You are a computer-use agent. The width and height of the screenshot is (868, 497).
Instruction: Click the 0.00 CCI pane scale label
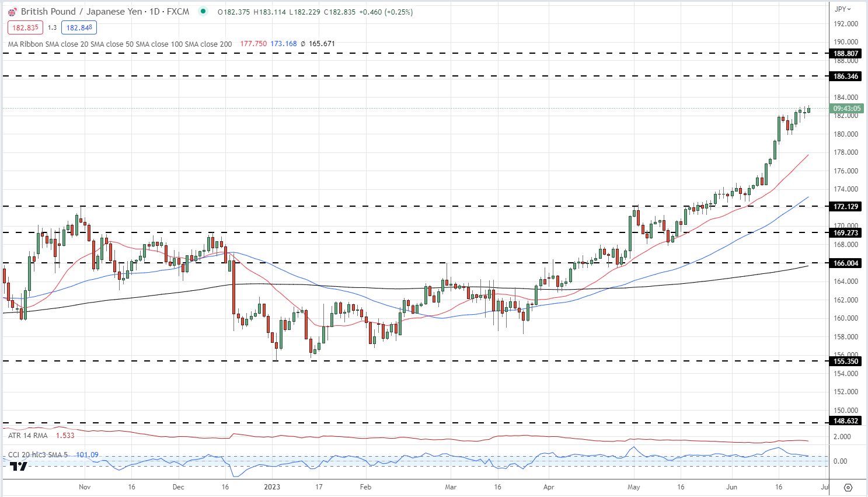840,461
